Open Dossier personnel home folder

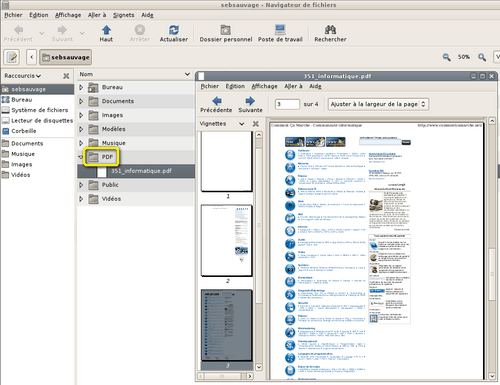[226, 33]
